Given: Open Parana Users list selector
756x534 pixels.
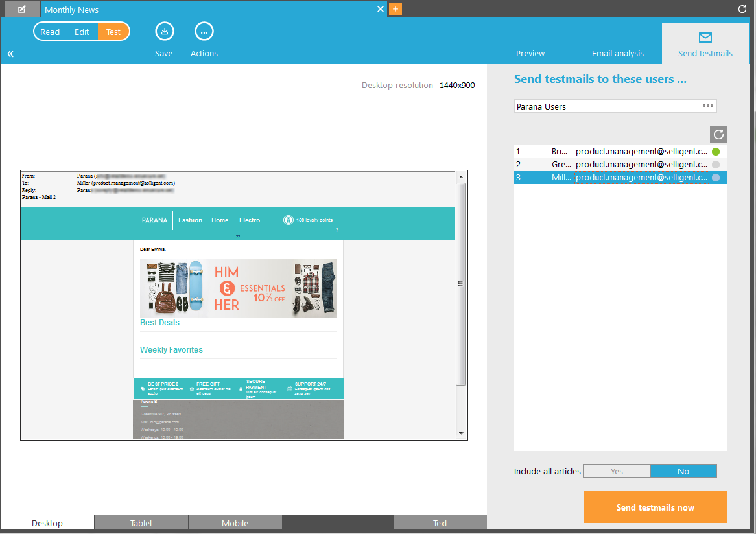Looking at the screenshot, I should [708, 106].
